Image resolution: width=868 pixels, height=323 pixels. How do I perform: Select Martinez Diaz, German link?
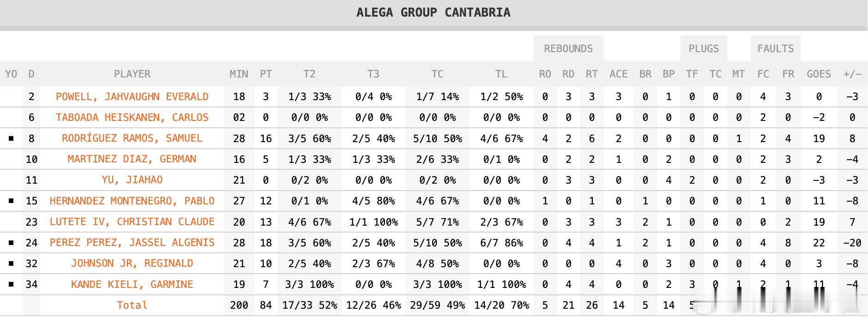[132, 159]
